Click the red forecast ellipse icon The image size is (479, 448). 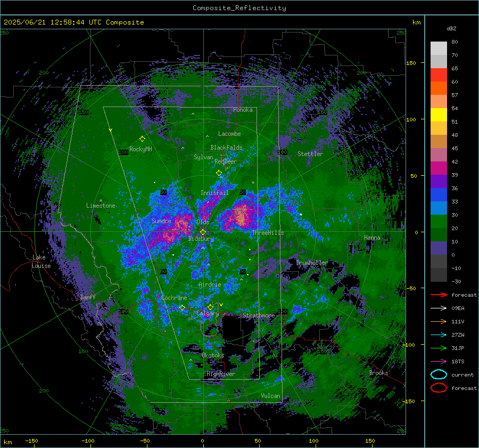439,388
